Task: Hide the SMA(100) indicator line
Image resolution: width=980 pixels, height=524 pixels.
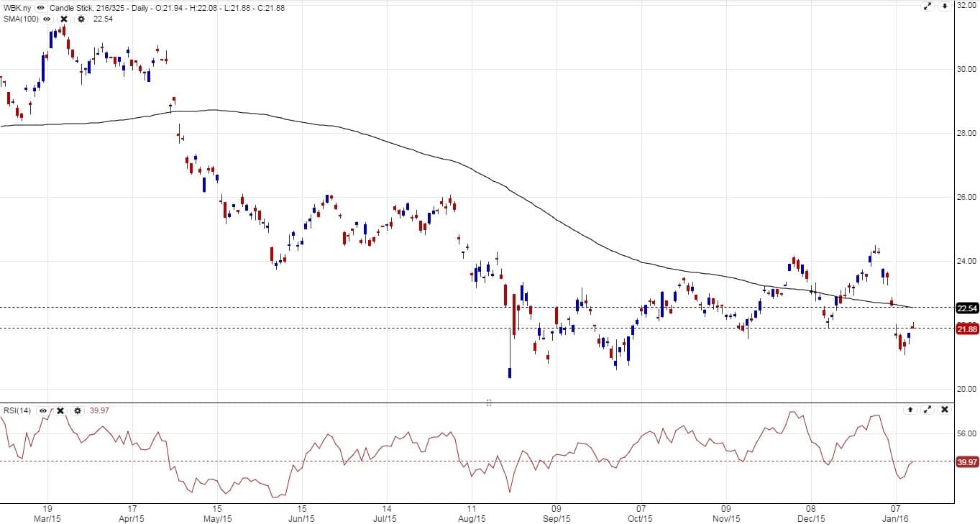Action: pyautogui.click(x=47, y=19)
